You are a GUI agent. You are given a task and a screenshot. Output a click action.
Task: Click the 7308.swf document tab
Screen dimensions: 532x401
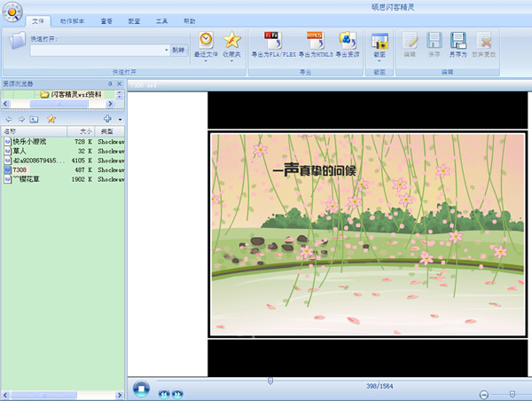click(x=144, y=85)
